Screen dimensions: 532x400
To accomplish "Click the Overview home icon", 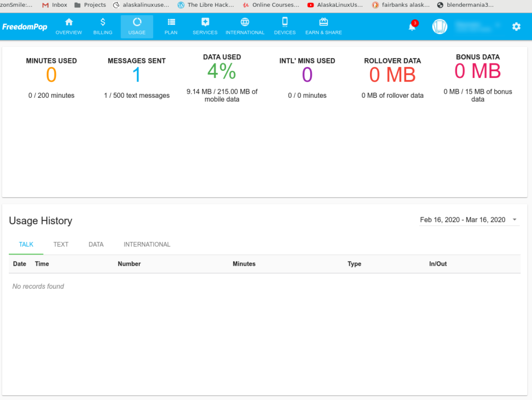I will 69,22.
